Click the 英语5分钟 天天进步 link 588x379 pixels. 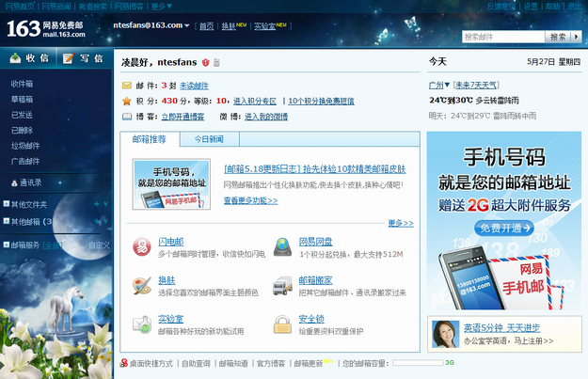coord(501,328)
